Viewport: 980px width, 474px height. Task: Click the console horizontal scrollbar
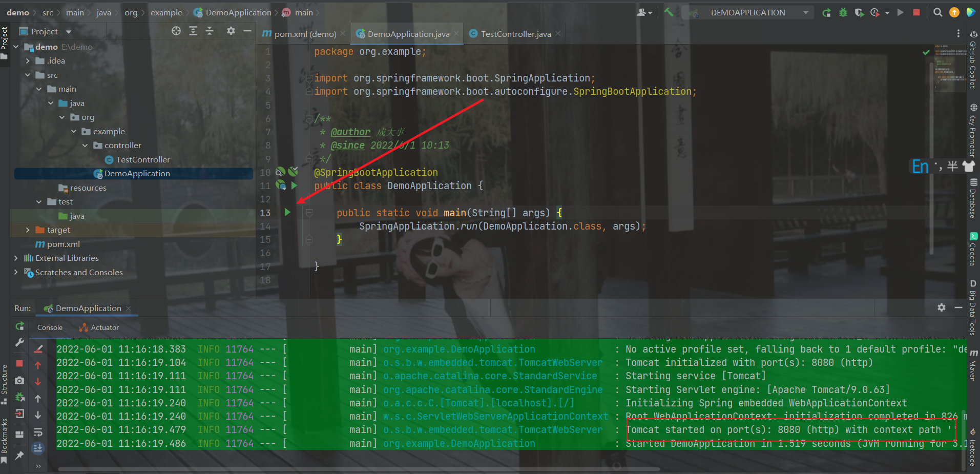pos(359,469)
